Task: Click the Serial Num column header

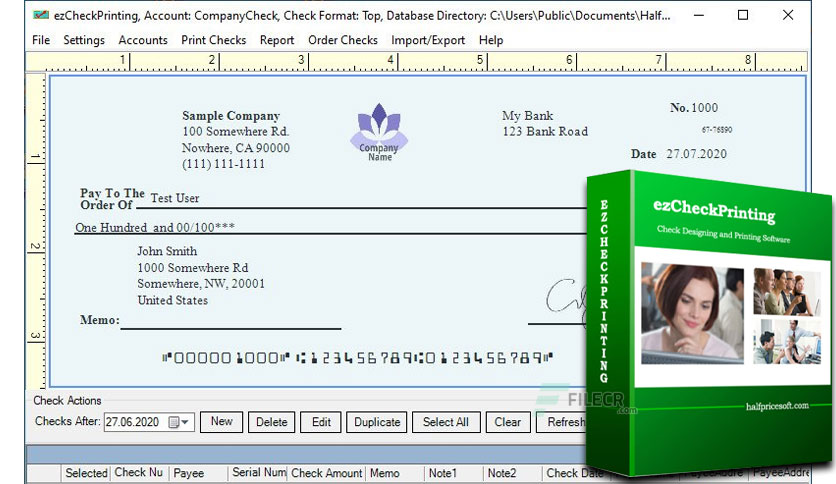Action: pos(259,473)
